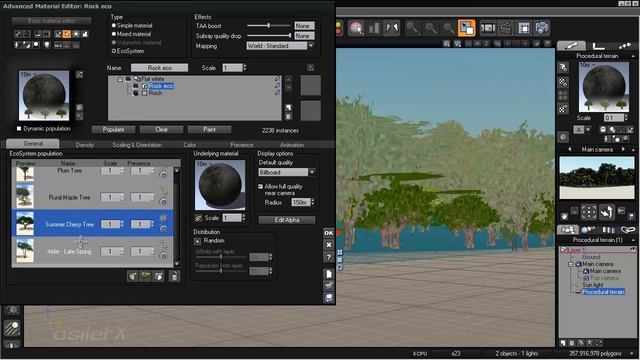Click delete layer trash icon beside material tree
640x360 pixels.
coord(289,116)
